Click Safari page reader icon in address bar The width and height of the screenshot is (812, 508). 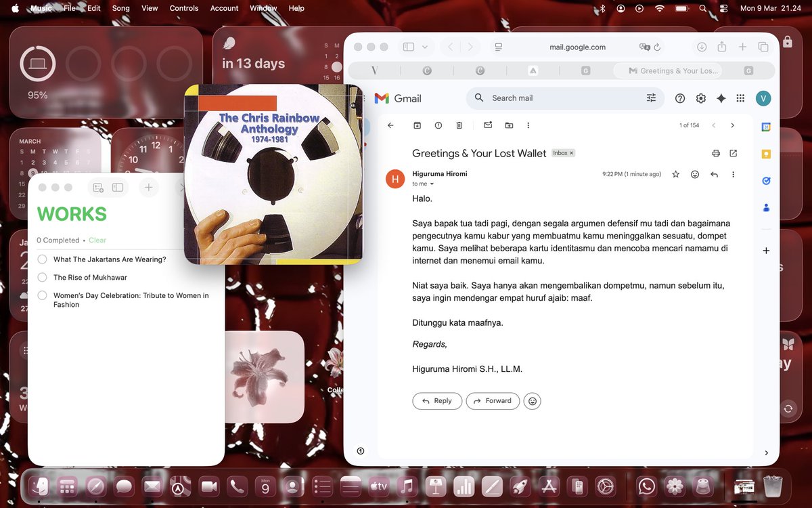[x=499, y=47]
